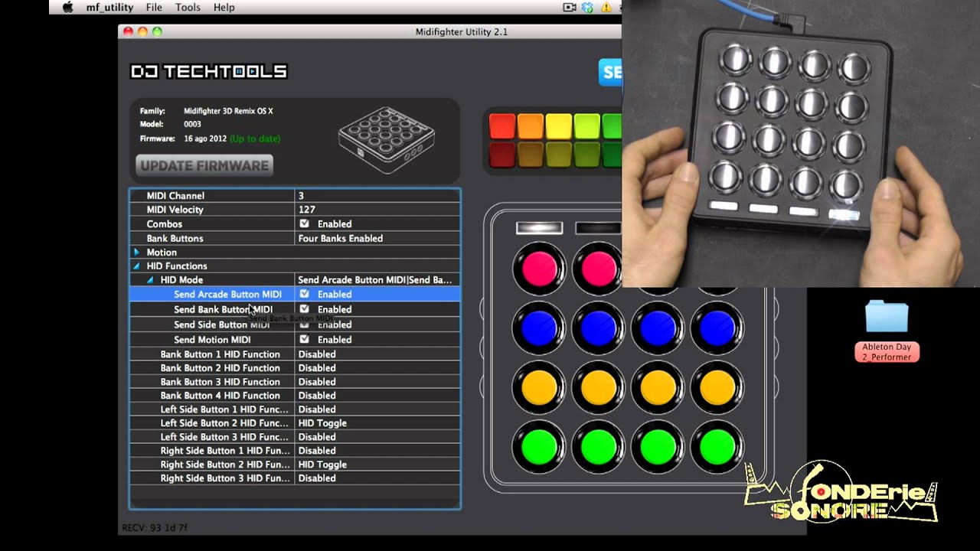Screen dimensions: 980x551
Task: Pick the dim olive yellow color swatch
Action: (x=559, y=155)
